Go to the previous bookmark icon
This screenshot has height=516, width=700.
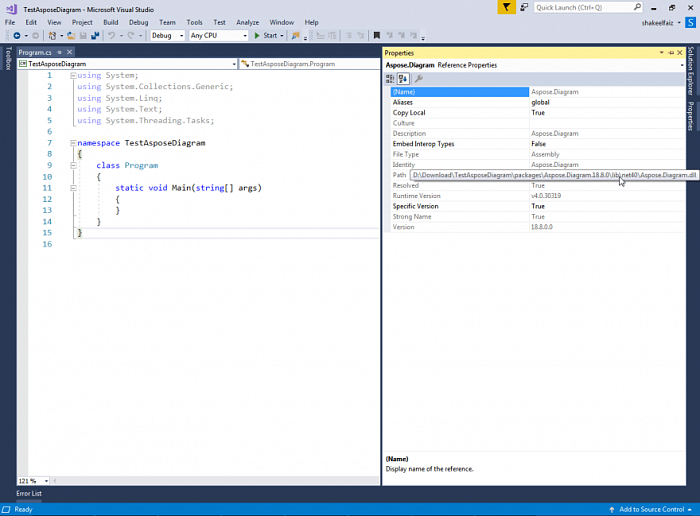[x=389, y=35]
